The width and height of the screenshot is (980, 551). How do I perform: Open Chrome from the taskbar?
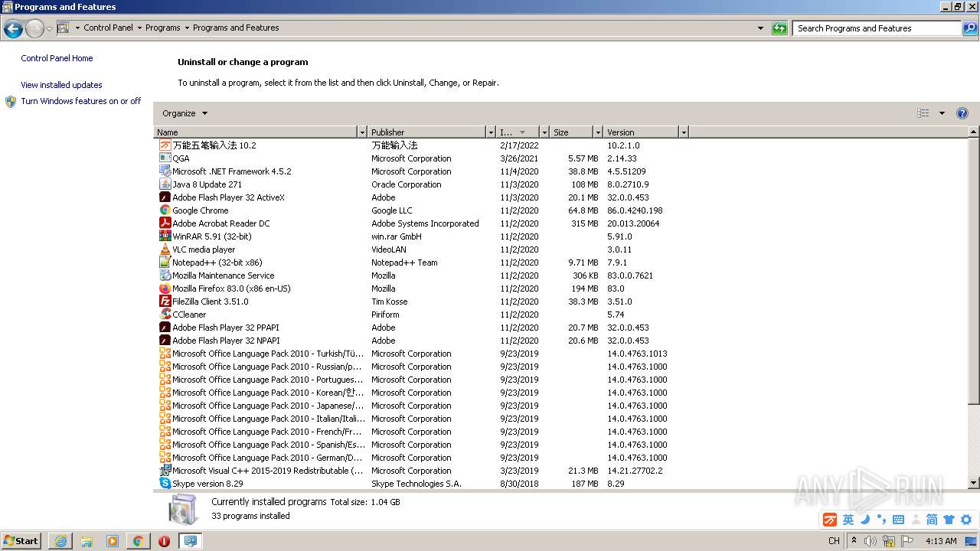pos(139,541)
